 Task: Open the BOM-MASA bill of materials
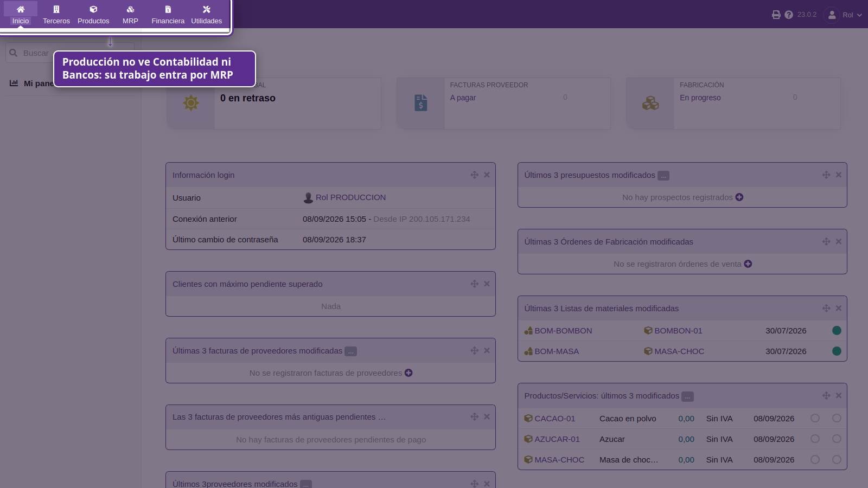coord(552,351)
